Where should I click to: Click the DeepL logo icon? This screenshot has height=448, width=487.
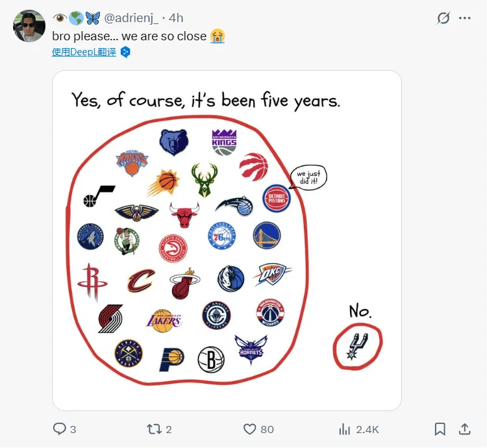click(126, 52)
